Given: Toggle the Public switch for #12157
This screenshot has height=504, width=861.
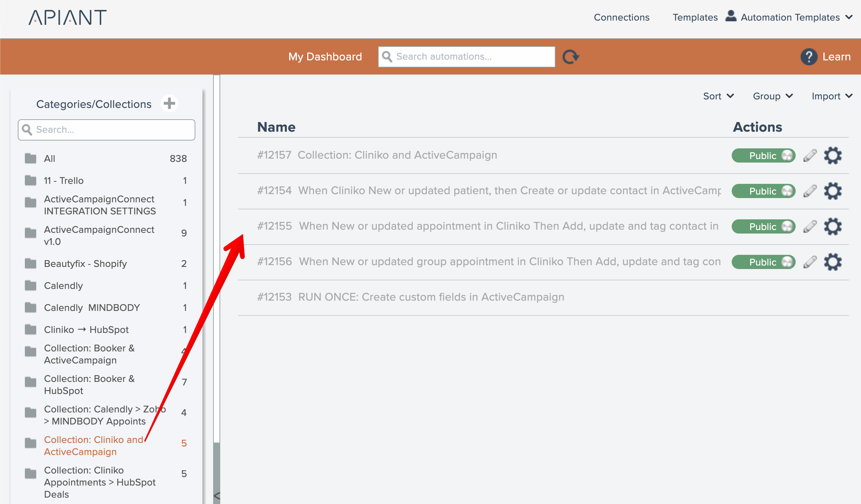Looking at the screenshot, I should click(763, 155).
